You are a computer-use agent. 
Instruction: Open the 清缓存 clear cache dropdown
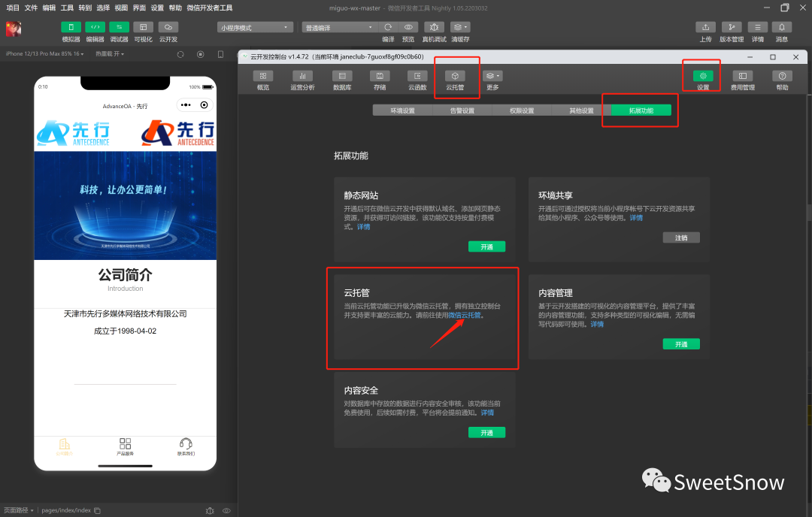(x=460, y=28)
